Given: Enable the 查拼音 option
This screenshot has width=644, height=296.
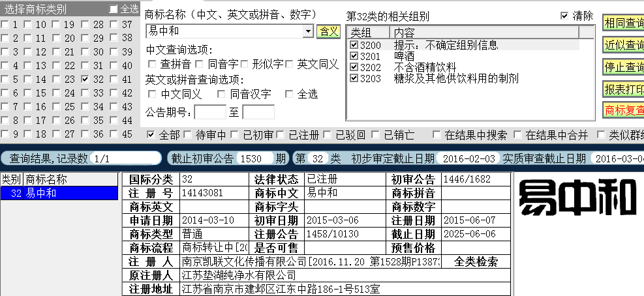Looking at the screenshot, I should [152, 64].
